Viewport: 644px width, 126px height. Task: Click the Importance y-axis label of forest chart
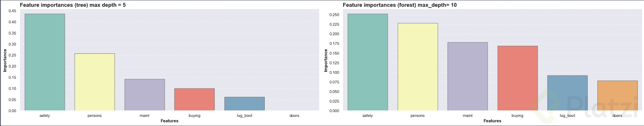326,60
